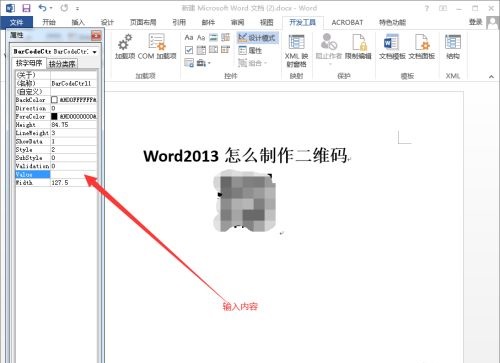Open the ribbon display options icon

443,8
